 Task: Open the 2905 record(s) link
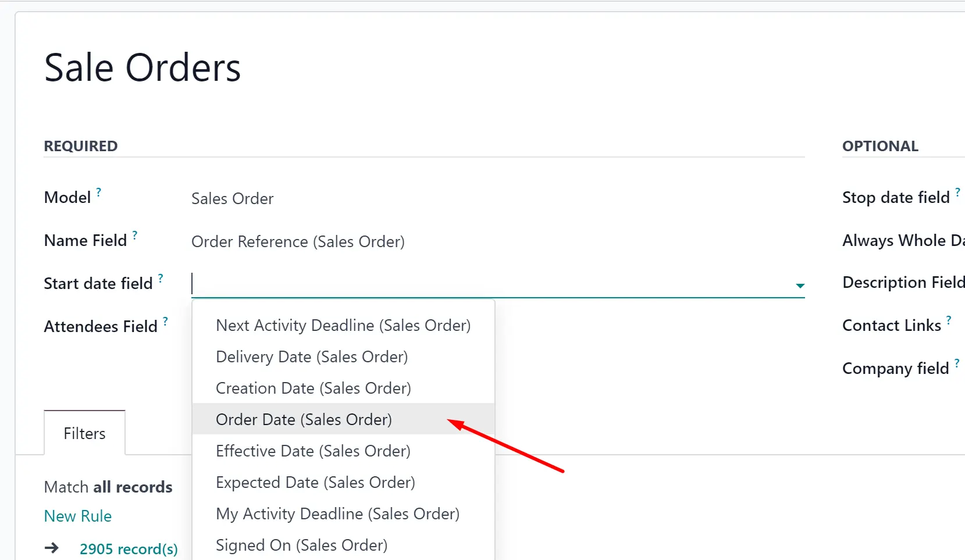[129, 548]
